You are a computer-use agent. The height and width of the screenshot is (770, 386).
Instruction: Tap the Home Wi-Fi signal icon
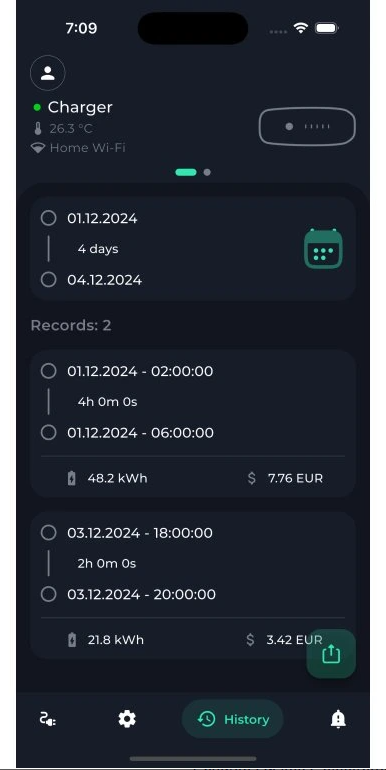[x=38, y=148]
